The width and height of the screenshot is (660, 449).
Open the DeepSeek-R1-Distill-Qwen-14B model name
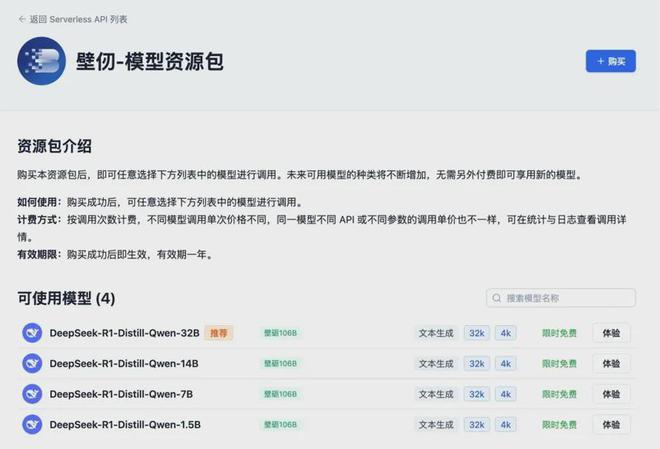(124, 364)
